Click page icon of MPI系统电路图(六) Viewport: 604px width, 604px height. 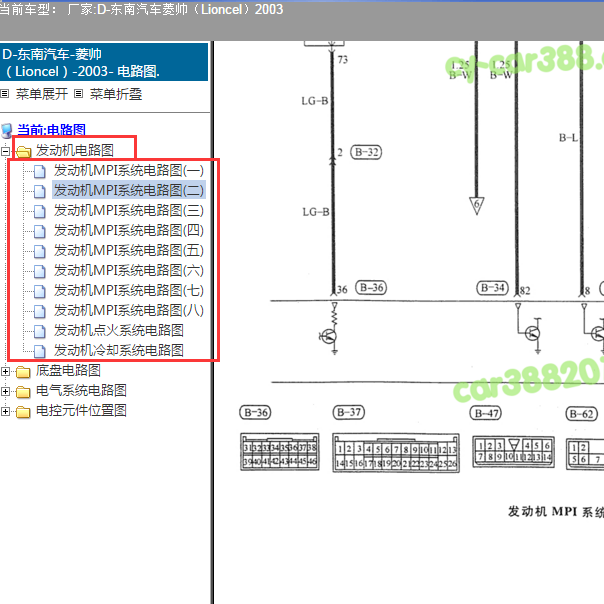pyautogui.click(x=39, y=272)
